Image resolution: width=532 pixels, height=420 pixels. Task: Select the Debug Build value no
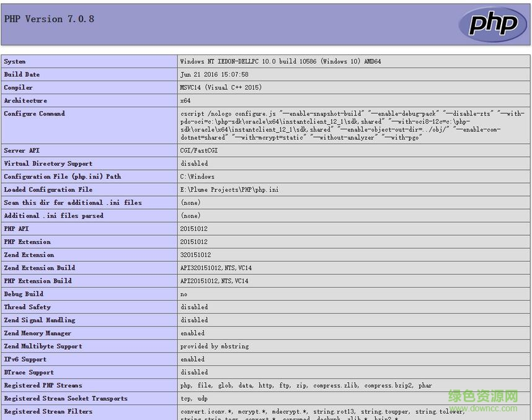tap(184, 294)
